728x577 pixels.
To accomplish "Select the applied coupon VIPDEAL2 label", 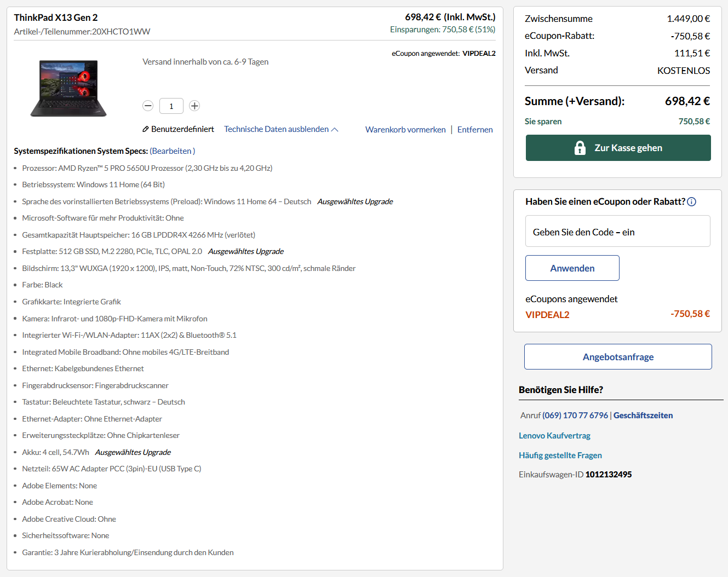I will pyautogui.click(x=547, y=315).
